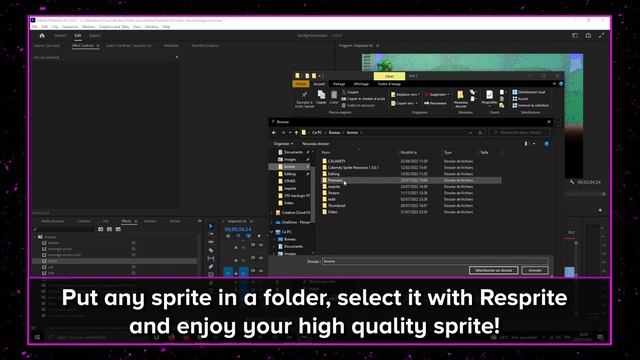This screenshot has height=360, width=640.
Task: Toggle bottom video track eye output
Action: click(261, 271)
